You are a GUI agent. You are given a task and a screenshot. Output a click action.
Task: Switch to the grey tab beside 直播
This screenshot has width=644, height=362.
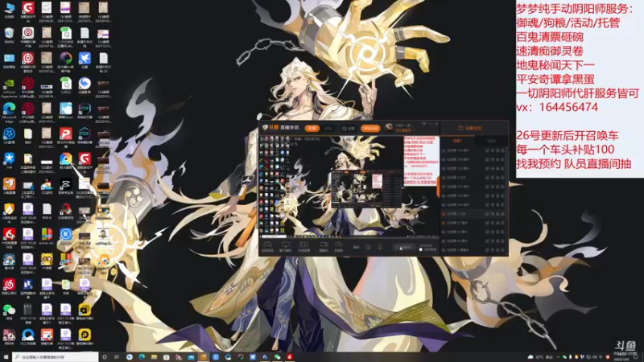(328, 128)
